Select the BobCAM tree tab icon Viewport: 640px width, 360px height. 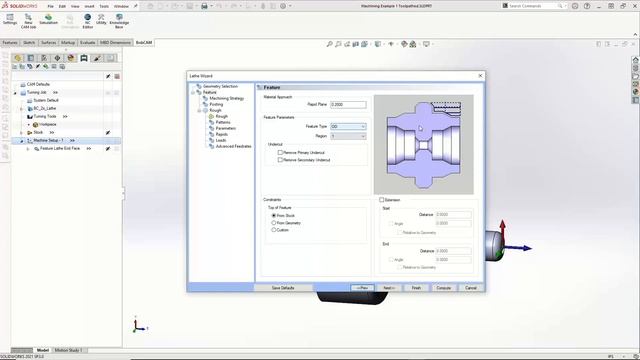coord(84,58)
